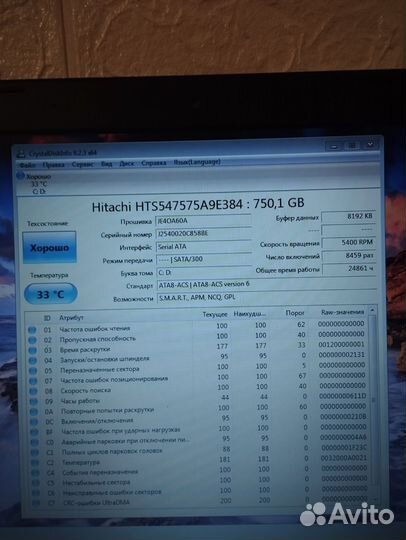The height and width of the screenshot is (540, 406).
Task: Click status circle of row 01 Частота ошибок чтения
Action: click(x=32, y=330)
